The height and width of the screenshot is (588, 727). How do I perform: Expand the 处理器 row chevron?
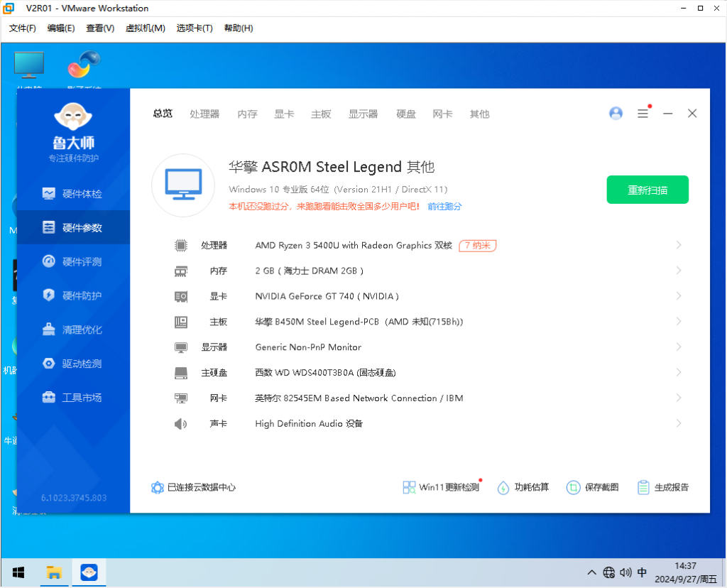[x=679, y=245]
